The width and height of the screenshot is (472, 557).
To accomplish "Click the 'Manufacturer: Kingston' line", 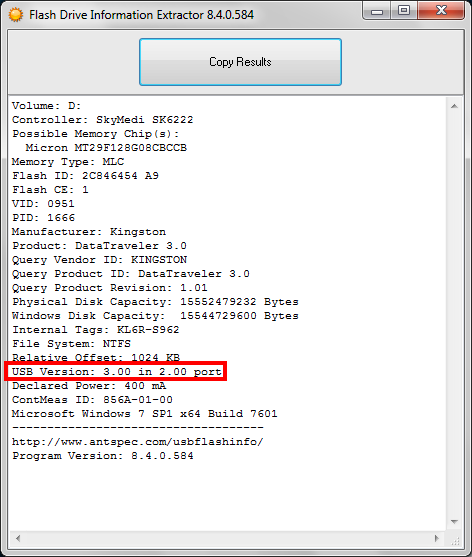I will (x=89, y=232).
